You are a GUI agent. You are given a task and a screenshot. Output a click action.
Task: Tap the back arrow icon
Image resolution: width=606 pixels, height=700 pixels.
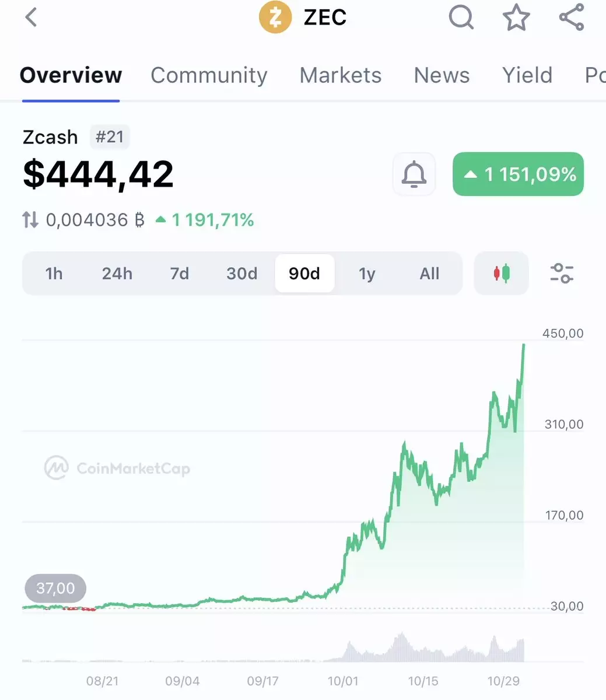(x=31, y=17)
